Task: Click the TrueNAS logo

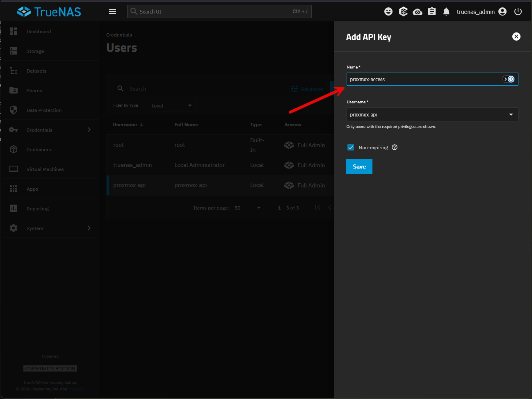Action: coord(49,11)
